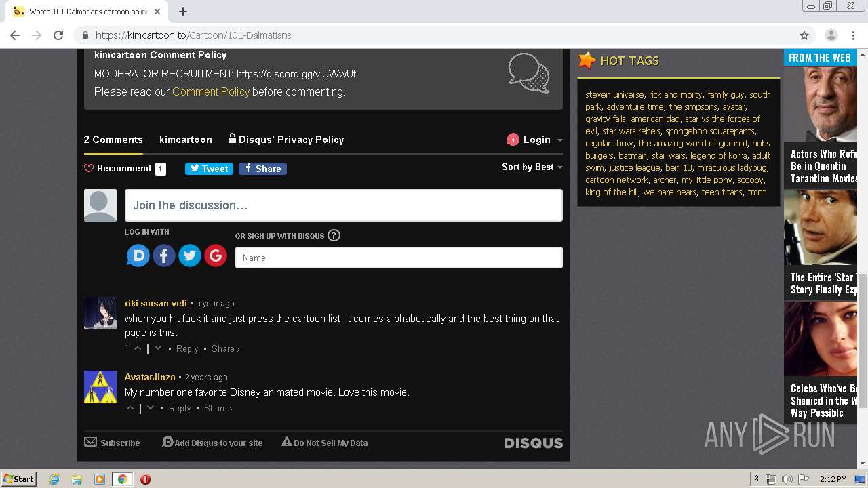Viewport: 868px width, 488px height.
Task: Click the Tweet button
Action: click(x=209, y=169)
